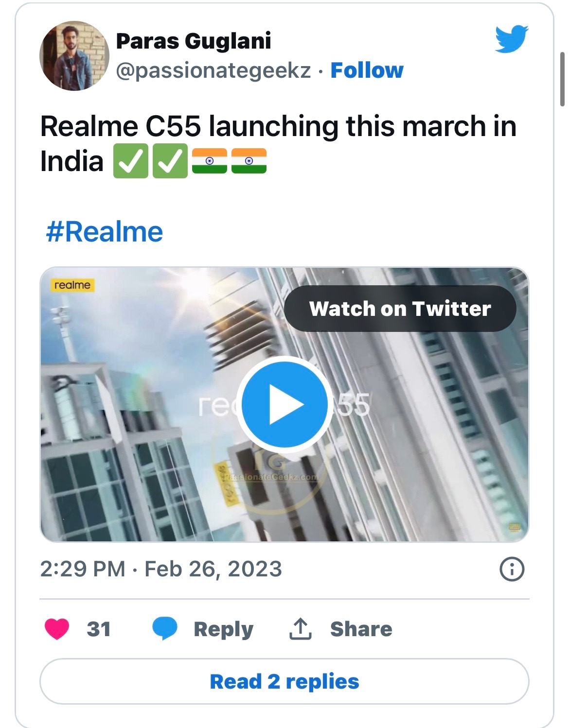
Task: Follow the @passionategeekz account
Action: tap(367, 70)
